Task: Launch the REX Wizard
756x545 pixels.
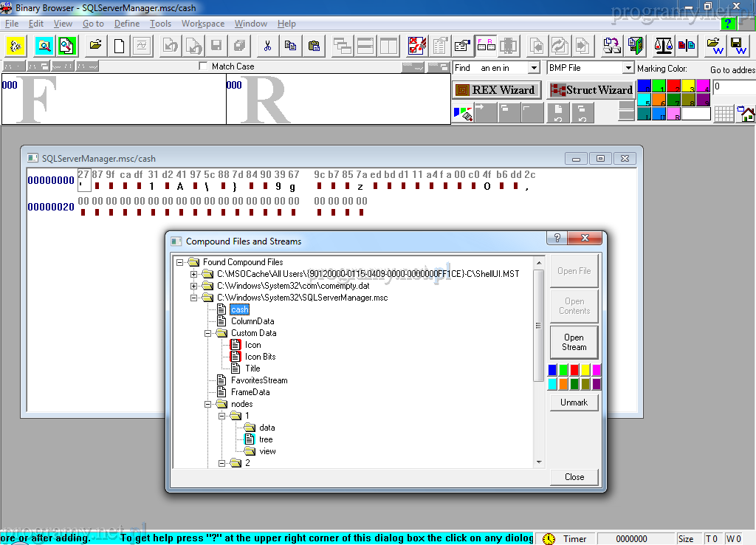Action: [496, 90]
